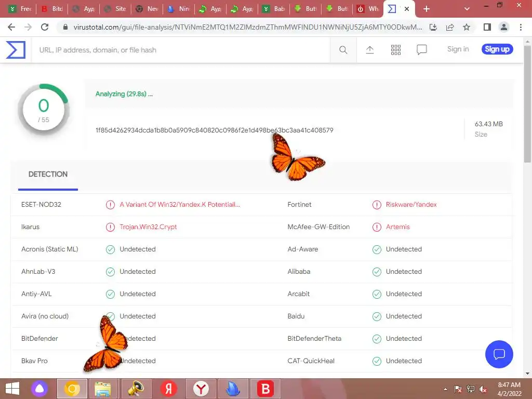Click the Ikarus detection alert icon
The width and height of the screenshot is (532, 399).
110,227
